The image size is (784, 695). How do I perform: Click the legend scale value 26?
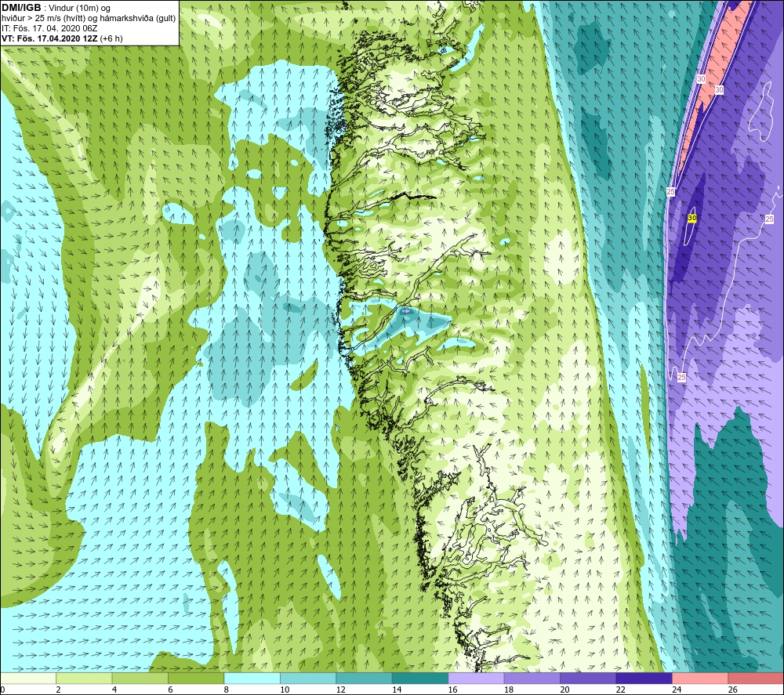732,690
